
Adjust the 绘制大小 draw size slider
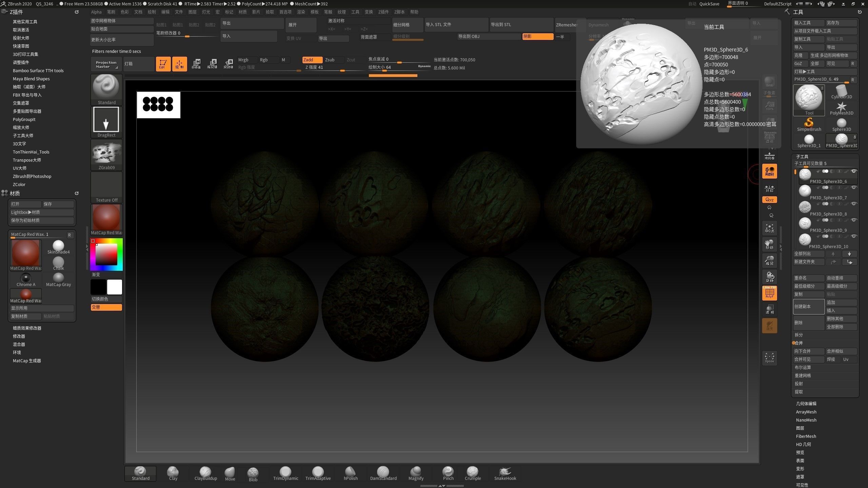tap(393, 68)
